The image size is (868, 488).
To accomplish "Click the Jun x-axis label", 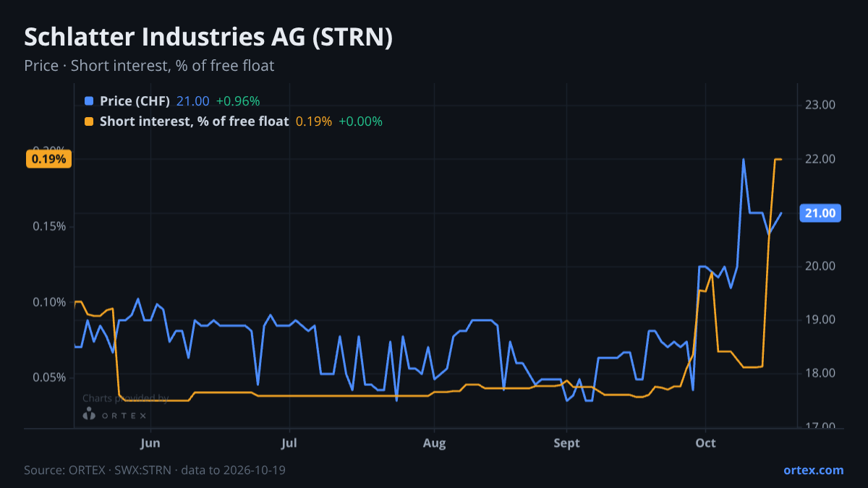I will pyautogui.click(x=150, y=442).
